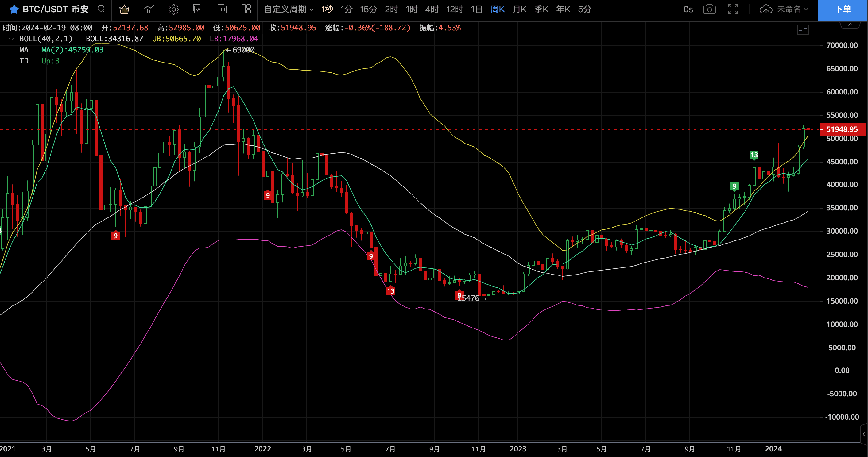Click the stacked bar-chart window icon

pyautogui.click(x=222, y=9)
